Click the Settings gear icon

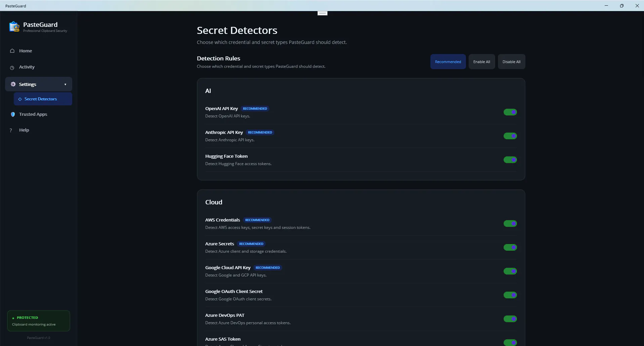(x=13, y=84)
